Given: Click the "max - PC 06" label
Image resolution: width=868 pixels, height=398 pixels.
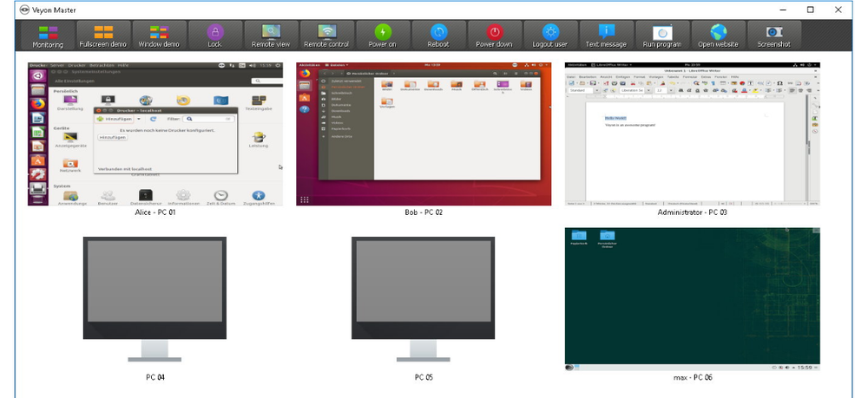Looking at the screenshot, I should pyautogui.click(x=692, y=377).
